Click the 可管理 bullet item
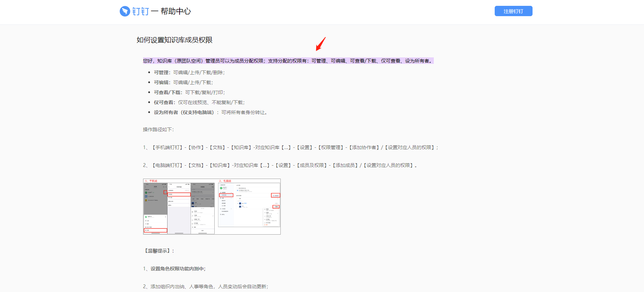 point(189,72)
